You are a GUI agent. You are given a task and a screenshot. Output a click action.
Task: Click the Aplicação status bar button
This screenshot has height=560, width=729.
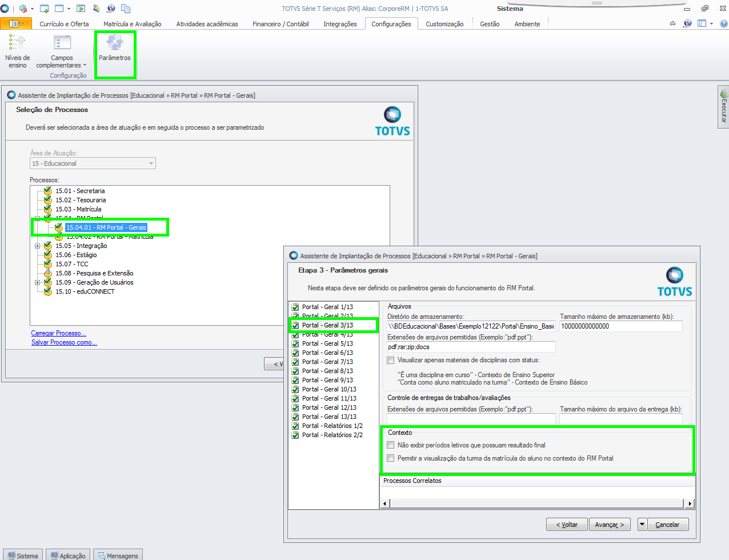67,555
